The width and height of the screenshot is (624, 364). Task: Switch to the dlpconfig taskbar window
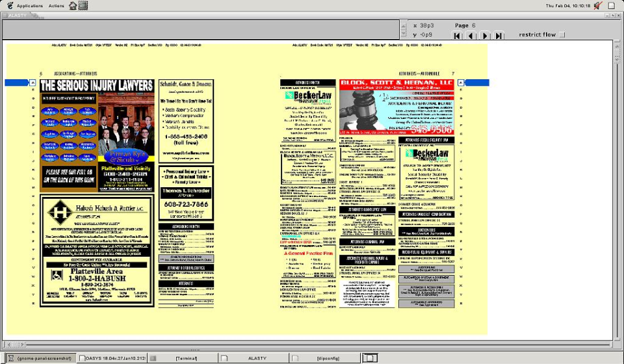click(325, 358)
